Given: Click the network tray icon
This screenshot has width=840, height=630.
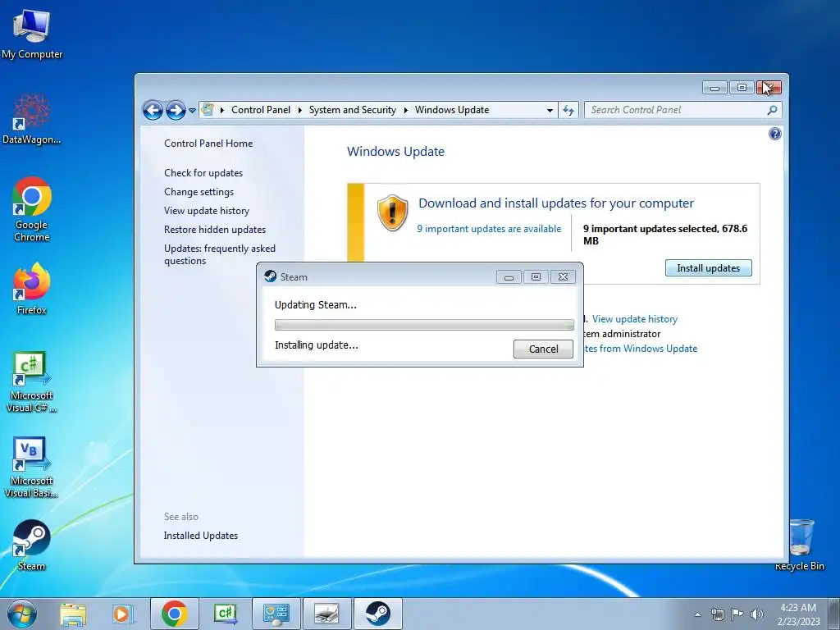Looking at the screenshot, I should point(717,614).
